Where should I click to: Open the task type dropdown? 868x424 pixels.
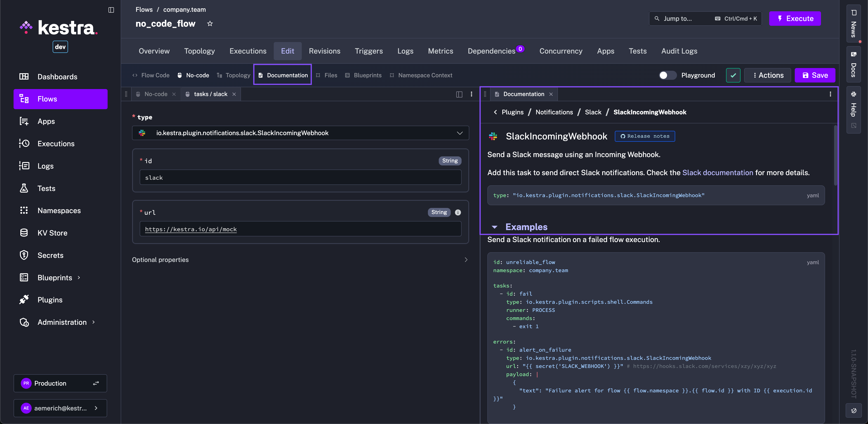click(x=459, y=133)
